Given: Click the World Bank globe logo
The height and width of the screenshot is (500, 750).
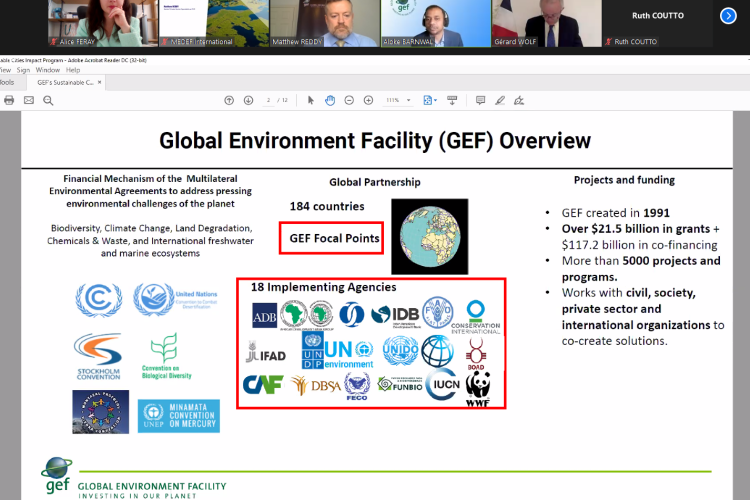Looking at the screenshot, I should 437,351.
